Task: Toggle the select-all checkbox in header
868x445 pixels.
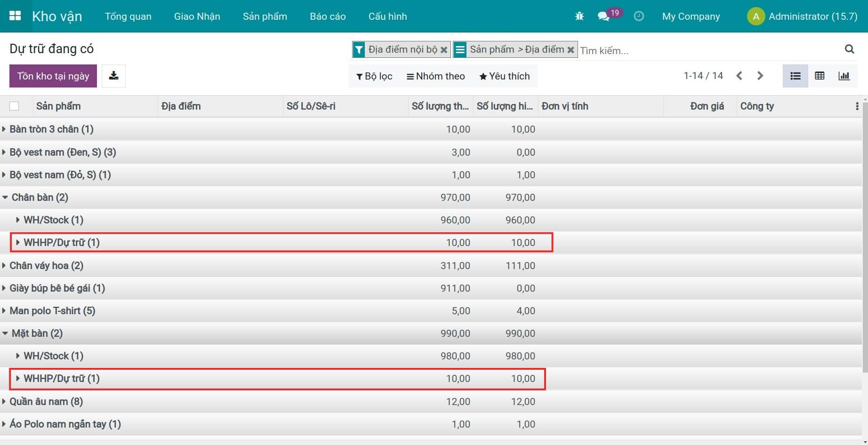Action: [x=14, y=106]
